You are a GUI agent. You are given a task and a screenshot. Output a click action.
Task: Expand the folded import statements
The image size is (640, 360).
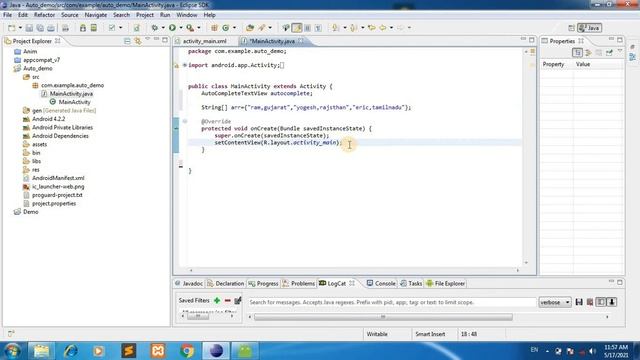point(184,65)
